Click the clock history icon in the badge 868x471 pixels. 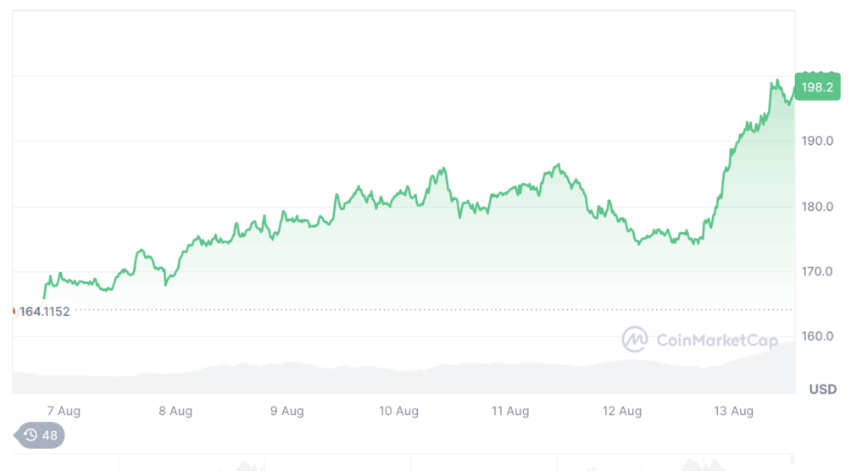tap(31, 435)
